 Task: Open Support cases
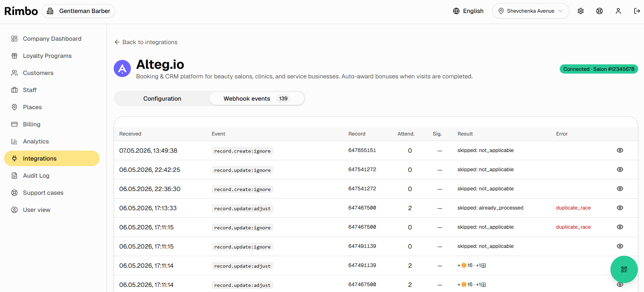[x=52, y=193]
